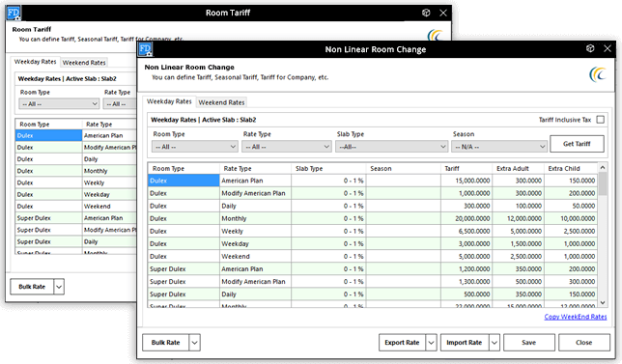622x364 pixels.
Task: Click the Room Type column header in front window
Action: (184, 169)
